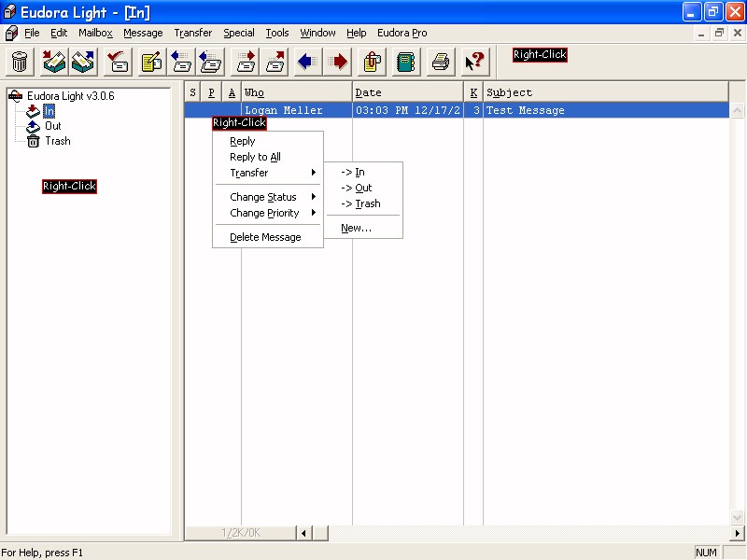Click the Attach File paperclip icon
Viewport: 747px width, 560px height.
372,62
